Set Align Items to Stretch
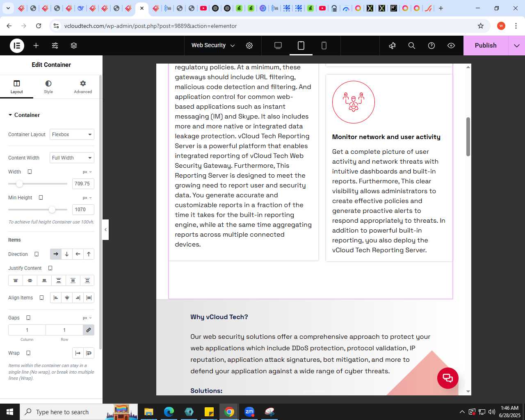The height and width of the screenshot is (420, 525). coord(89,298)
